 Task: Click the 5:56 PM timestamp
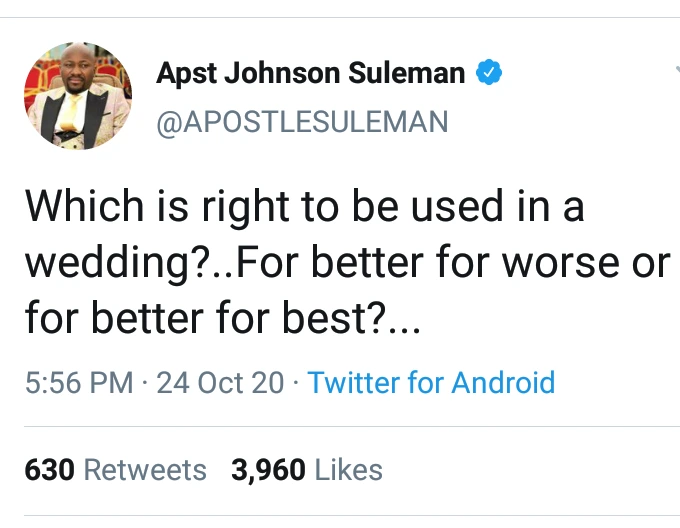pyautogui.click(x=78, y=382)
